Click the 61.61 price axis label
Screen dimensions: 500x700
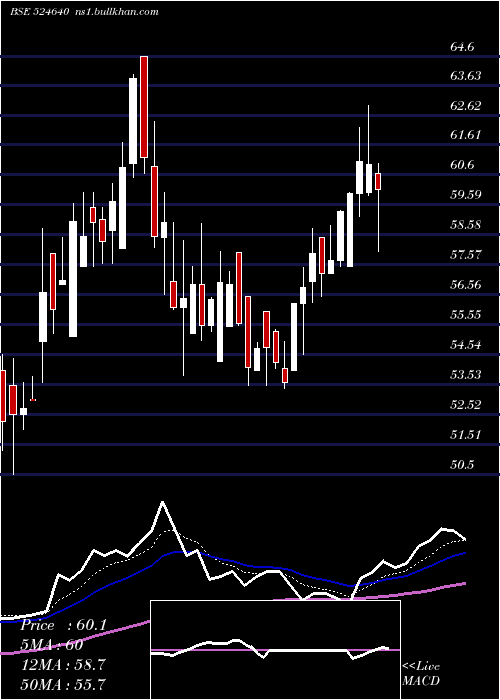(466, 135)
